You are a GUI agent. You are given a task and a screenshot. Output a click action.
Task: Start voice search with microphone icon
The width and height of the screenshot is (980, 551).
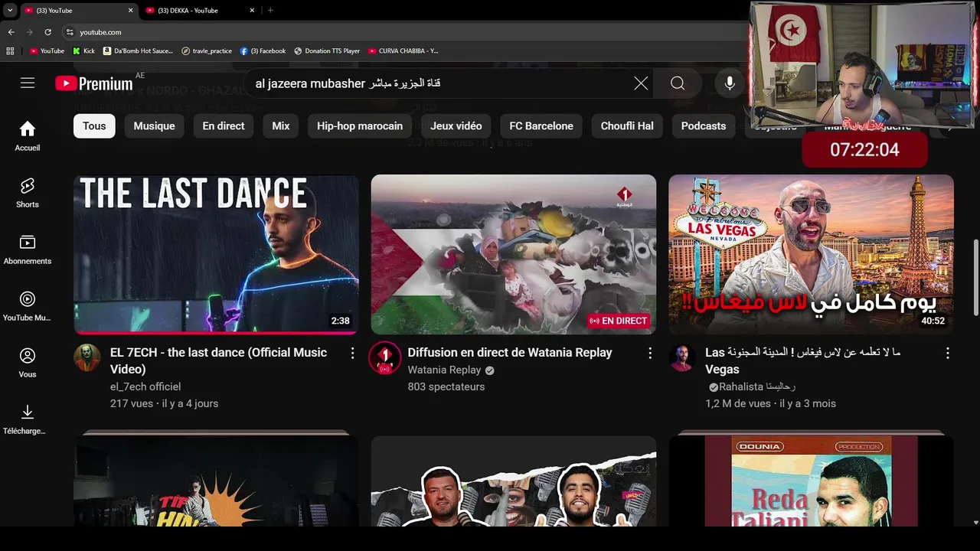730,83
